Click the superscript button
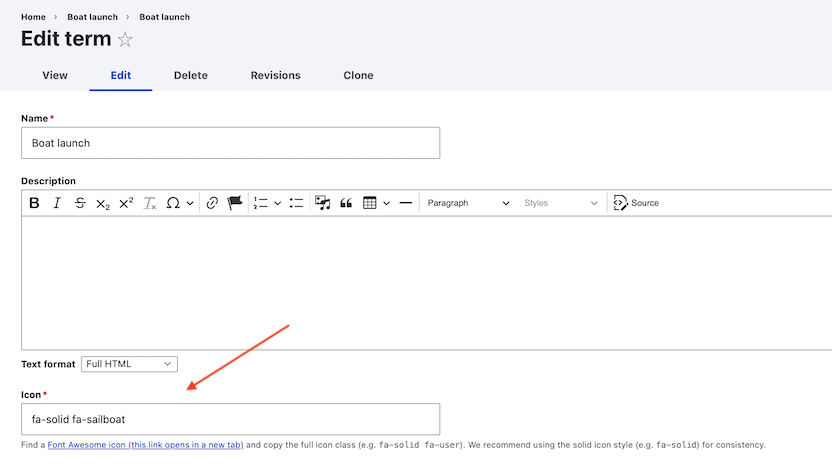832x465 pixels. click(x=126, y=203)
